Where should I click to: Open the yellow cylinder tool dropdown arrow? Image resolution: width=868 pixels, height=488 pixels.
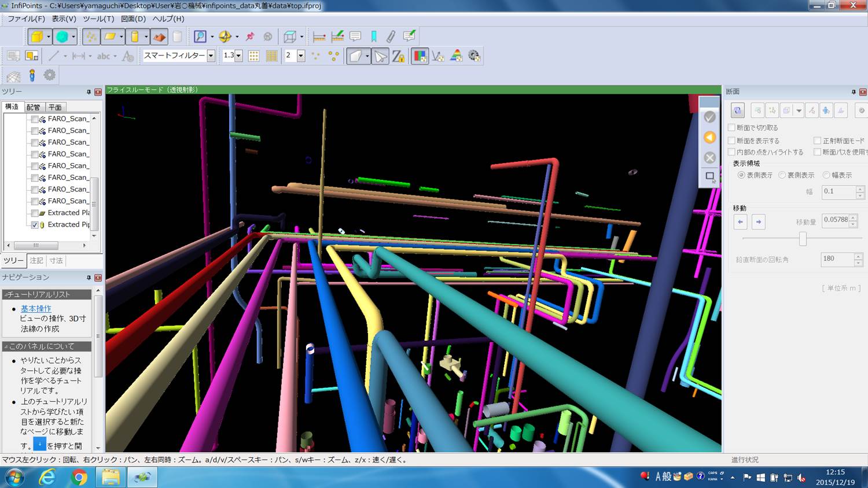(146, 37)
